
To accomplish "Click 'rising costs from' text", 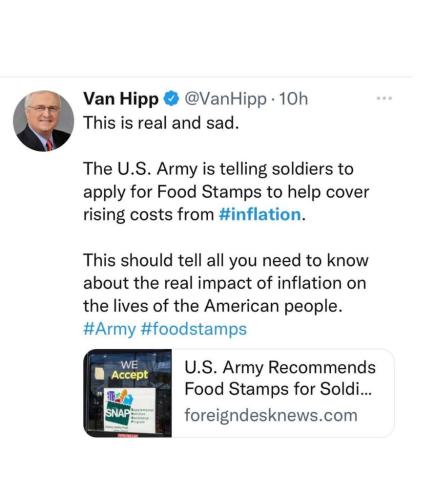I will [149, 214].
